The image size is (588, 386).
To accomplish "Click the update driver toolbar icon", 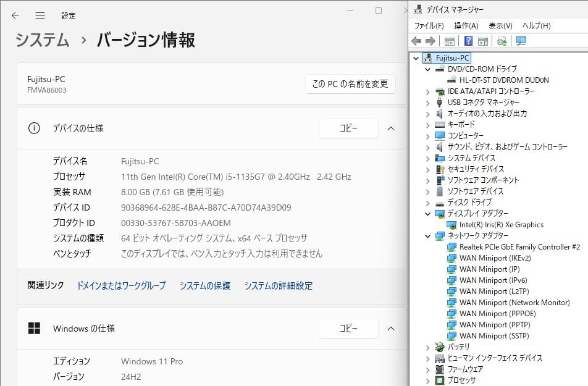I will point(502,41).
